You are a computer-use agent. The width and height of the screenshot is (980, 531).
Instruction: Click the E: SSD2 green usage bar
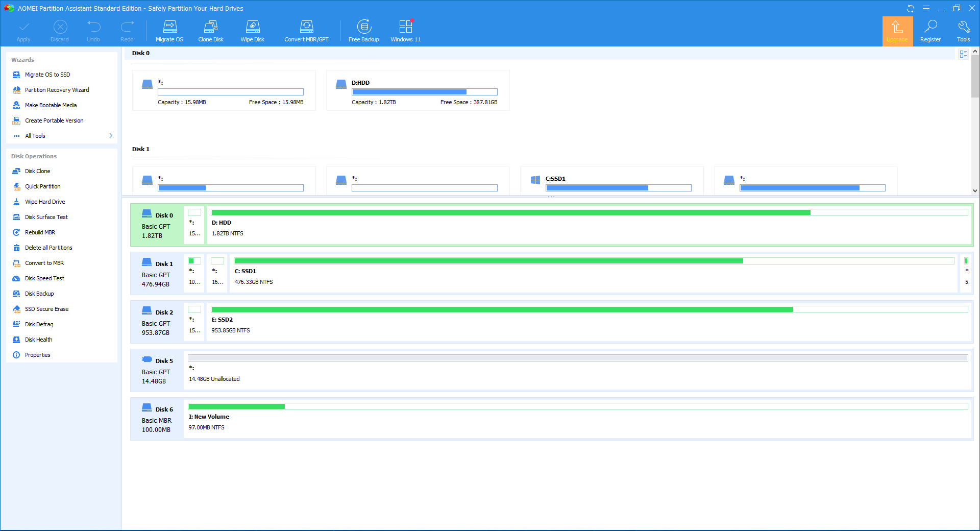[590, 309]
